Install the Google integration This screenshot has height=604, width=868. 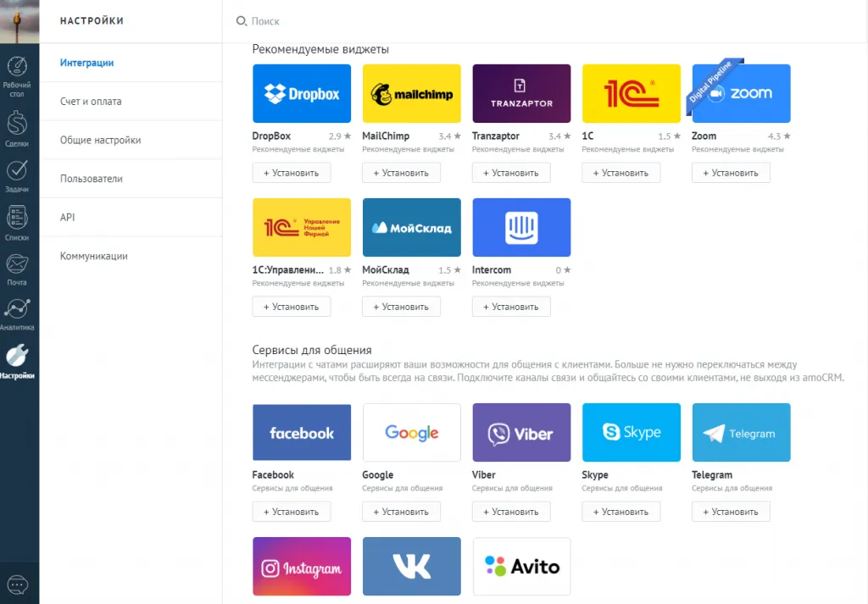coord(401,512)
